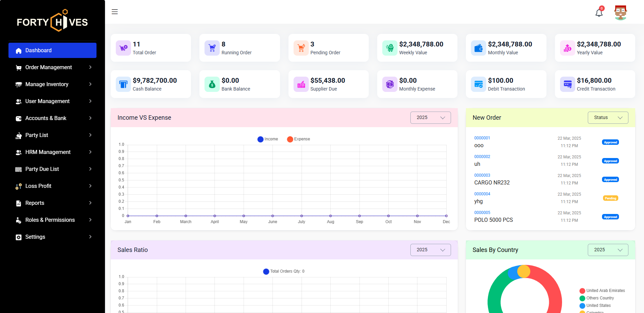The image size is (644, 313).
Task: Expand the Roles & Permissions chevron
Action: click(90, 220)
